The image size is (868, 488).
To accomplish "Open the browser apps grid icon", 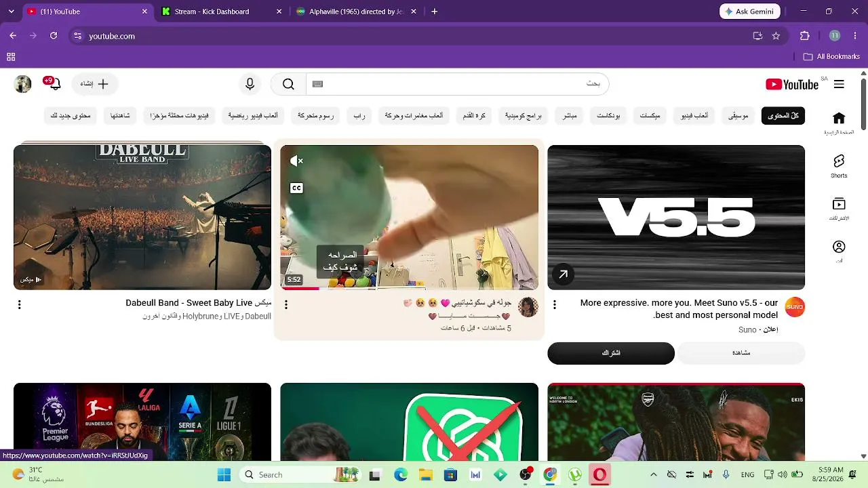I will (x=11, y=57).
